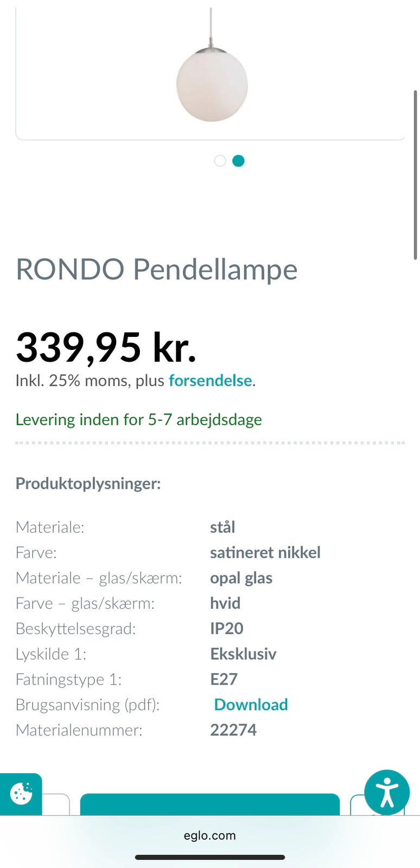Screen dimensions: 420x868
Task: Select the first image carousel dot
Action: click(220, 161)
